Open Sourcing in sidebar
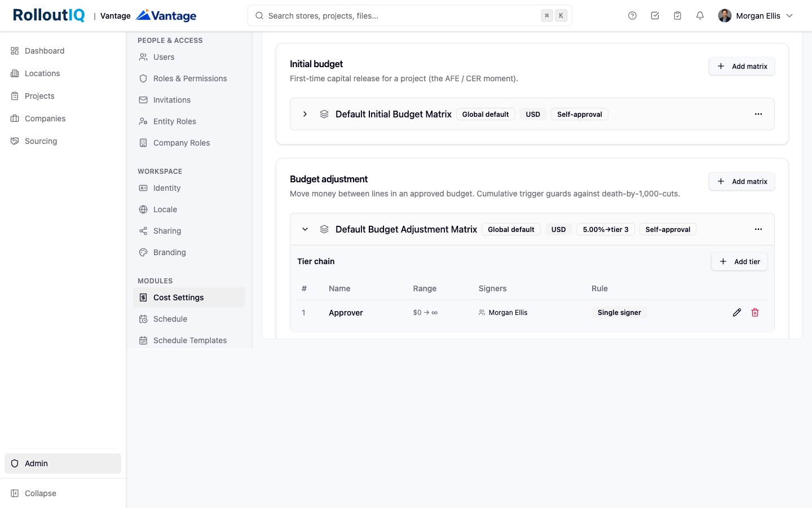The height and width of the screenshot is (508, 812). click(63, 141)
